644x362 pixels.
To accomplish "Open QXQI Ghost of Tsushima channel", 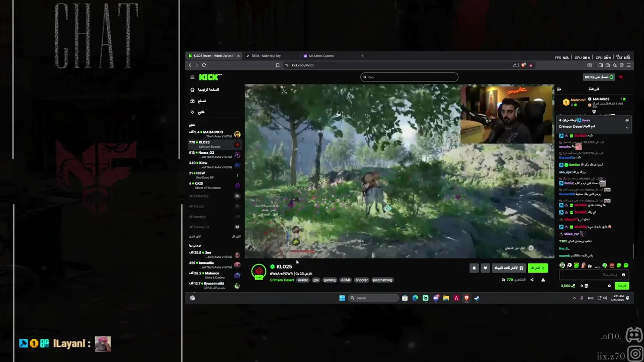I will pyautogui.click(x=215, y=186).
